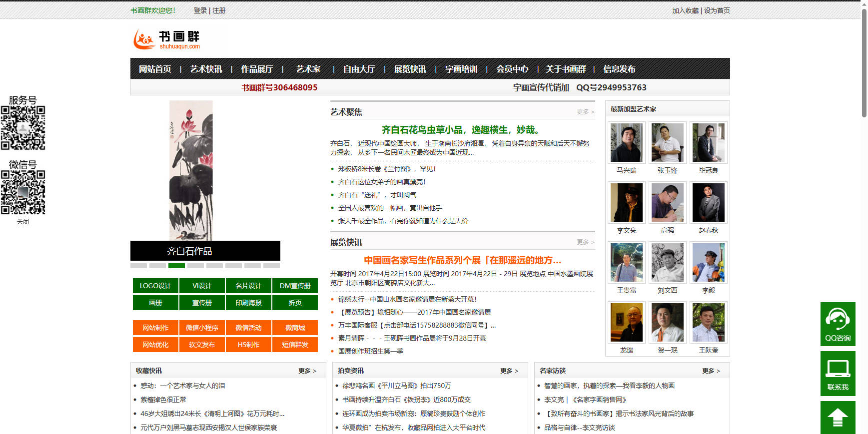Open 李毅 artist portrait

(709, 263)
